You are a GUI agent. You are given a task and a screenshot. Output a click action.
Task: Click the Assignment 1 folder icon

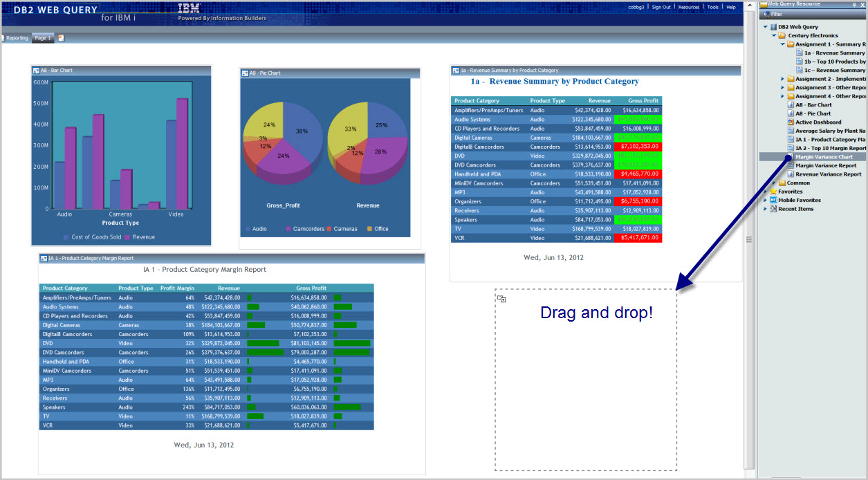(791, 44)
